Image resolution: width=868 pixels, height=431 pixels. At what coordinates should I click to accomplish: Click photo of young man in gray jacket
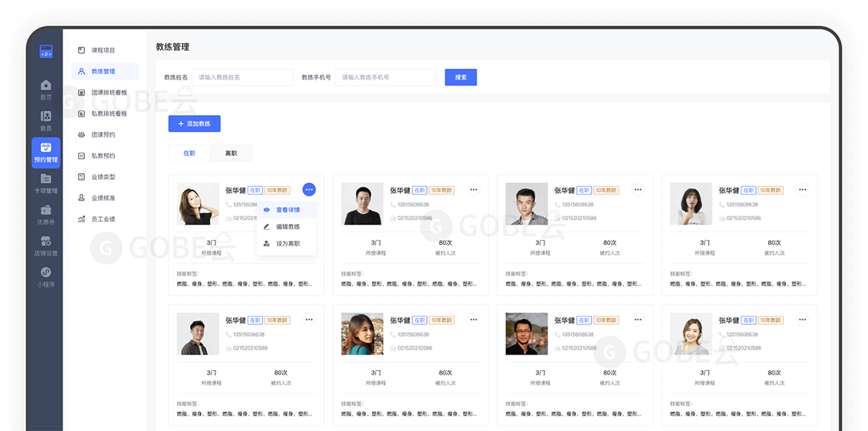pos(527,204)
